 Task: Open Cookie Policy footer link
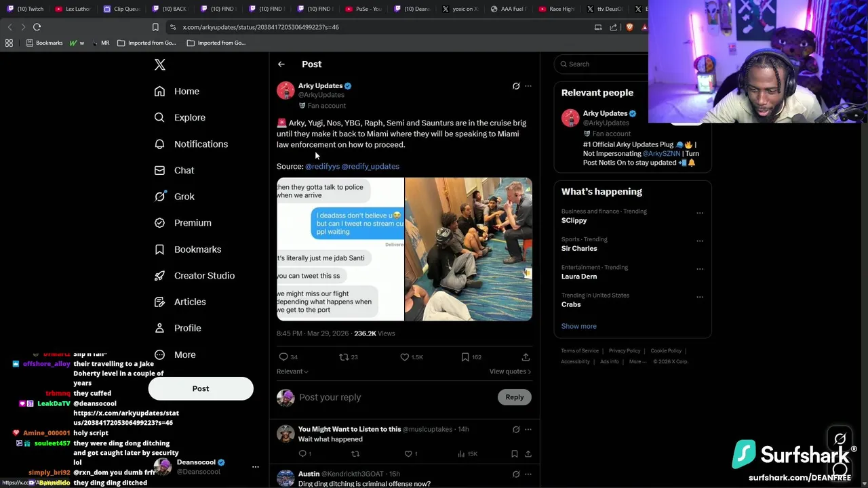[666, 351]
